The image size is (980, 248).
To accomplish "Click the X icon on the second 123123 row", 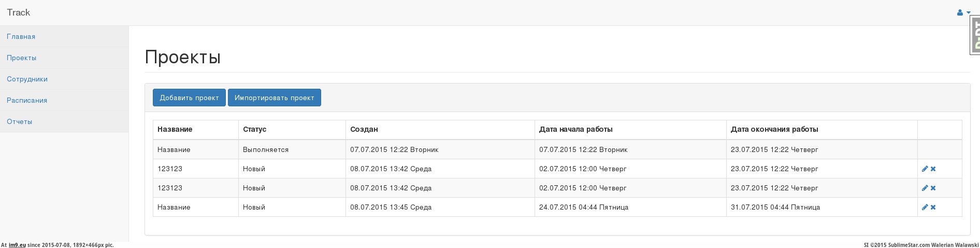I will [933, 188].
